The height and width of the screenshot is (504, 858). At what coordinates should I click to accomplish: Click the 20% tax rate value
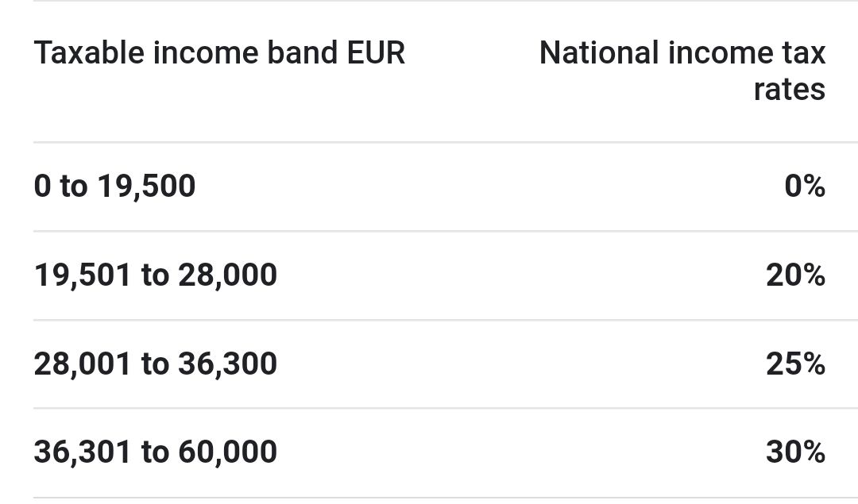795,275
